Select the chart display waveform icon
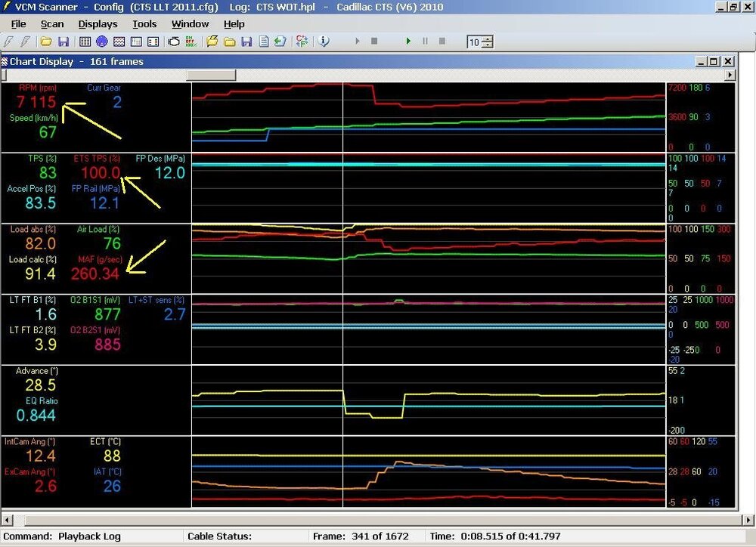 119,42
